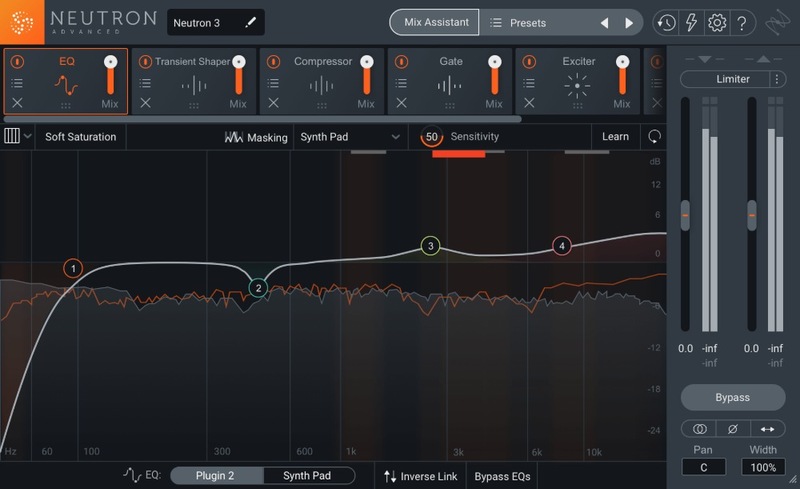Click the phase invert icon

click(x=733, y=429)
